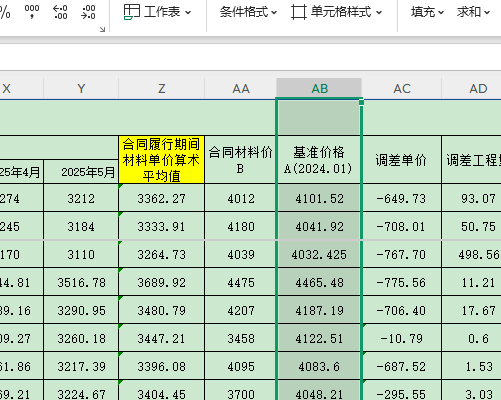Select cell with value 3212
Screen dimensions: 501x400
pyautogui.click(x=81, y=198)
